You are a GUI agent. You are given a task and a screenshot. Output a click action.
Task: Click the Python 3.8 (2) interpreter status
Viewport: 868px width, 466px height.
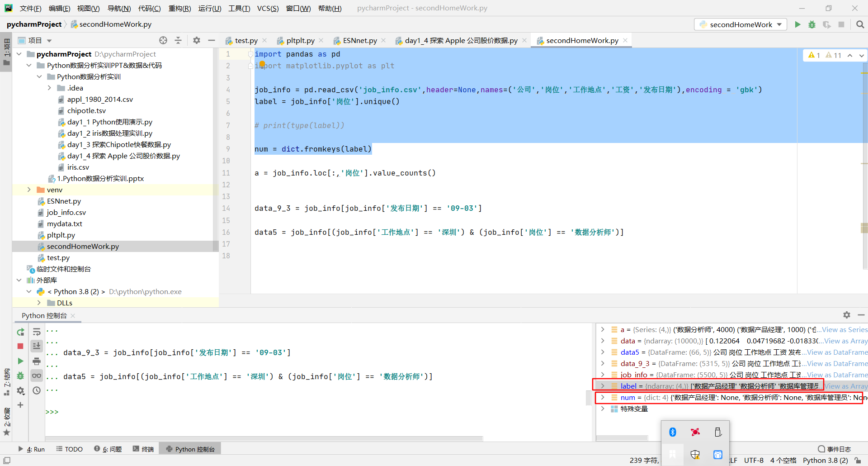point(826,460)
